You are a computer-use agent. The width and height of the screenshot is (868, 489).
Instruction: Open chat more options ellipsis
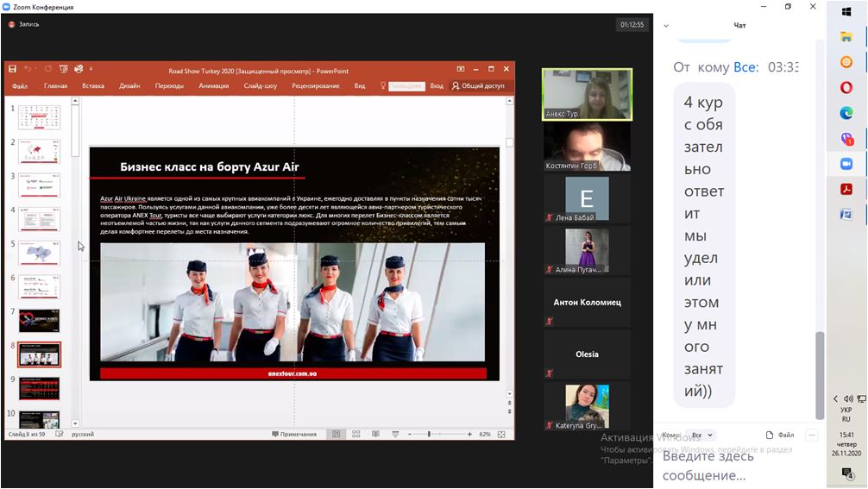[x=812, y=435]
